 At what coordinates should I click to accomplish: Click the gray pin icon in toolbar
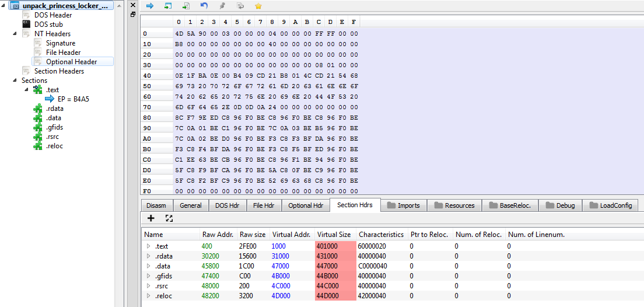[x=222, y=6]
